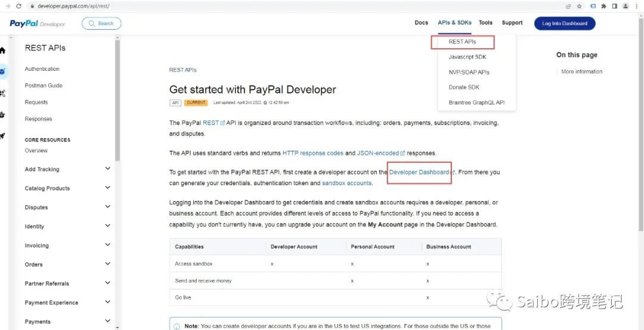Image resolution: width=644 pixels, height=330 pixels.
Task: Bookmark this page with the star icon
Action: (x=578, y=6)
